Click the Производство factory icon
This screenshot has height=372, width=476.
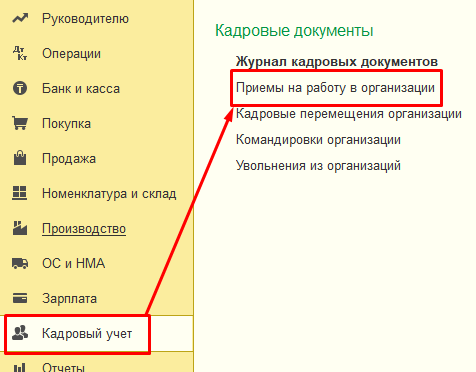(20, 228)
